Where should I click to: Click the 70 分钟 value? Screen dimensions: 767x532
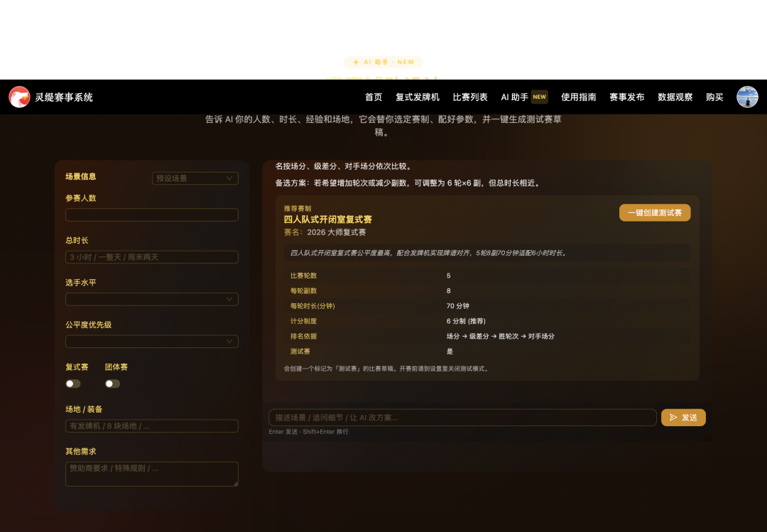457,306
